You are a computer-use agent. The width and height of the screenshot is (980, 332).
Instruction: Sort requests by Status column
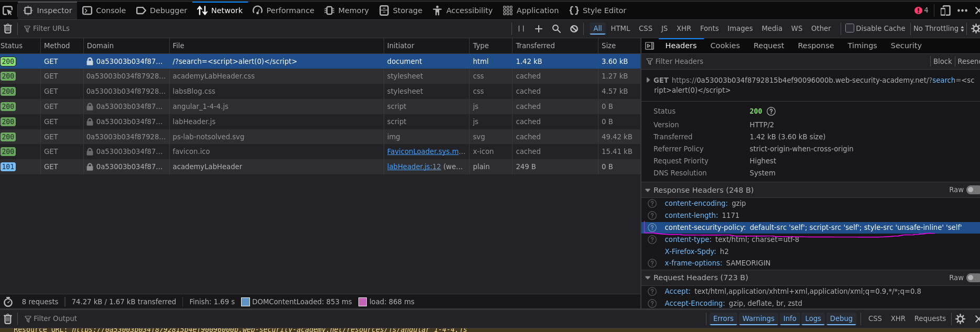coord(20,46)
